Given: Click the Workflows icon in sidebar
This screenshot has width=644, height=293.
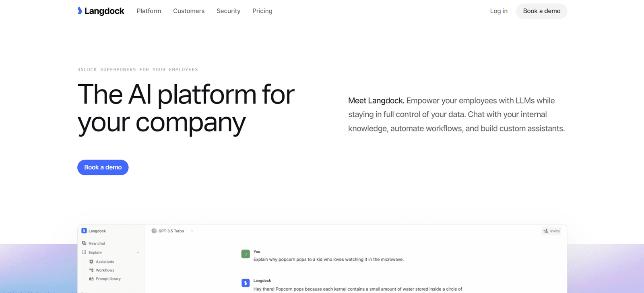Looking at the screenshot, I should pos(91,270).
